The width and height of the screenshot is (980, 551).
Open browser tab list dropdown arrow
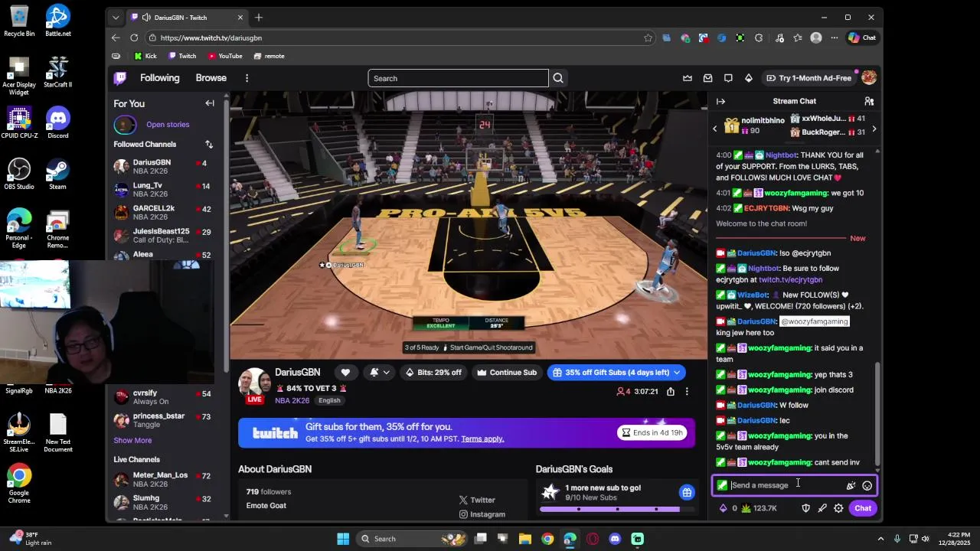(x=116, y=18)
